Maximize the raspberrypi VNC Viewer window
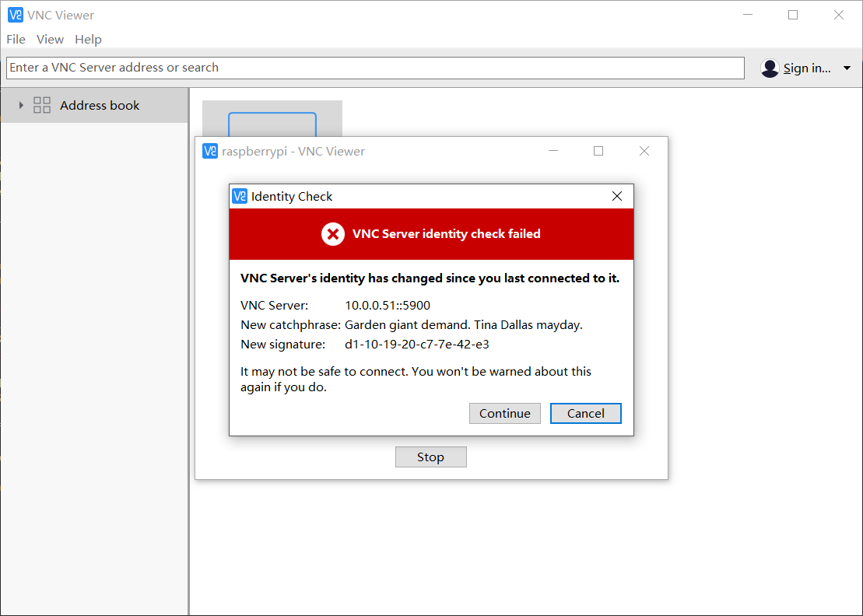Screen dimensions: 863x616 coord(598,151)
